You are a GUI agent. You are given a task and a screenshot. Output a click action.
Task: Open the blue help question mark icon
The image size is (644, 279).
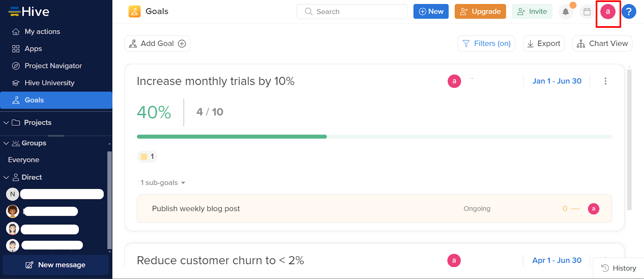(629, 12)
